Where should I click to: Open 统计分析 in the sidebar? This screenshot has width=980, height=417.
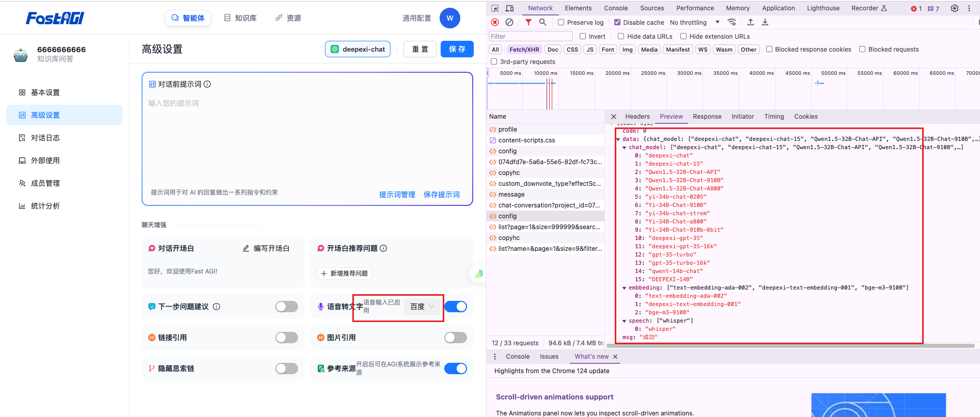[64, 206]
